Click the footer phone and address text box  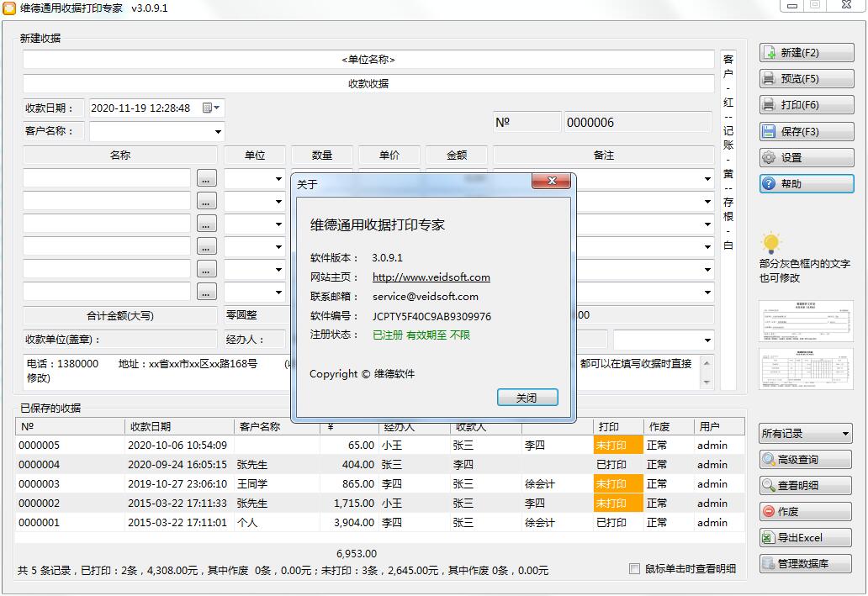[368, 372]
